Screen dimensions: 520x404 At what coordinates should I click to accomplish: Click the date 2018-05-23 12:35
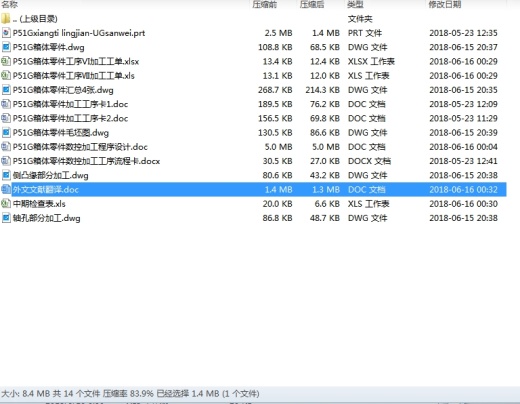pos(463,33)
